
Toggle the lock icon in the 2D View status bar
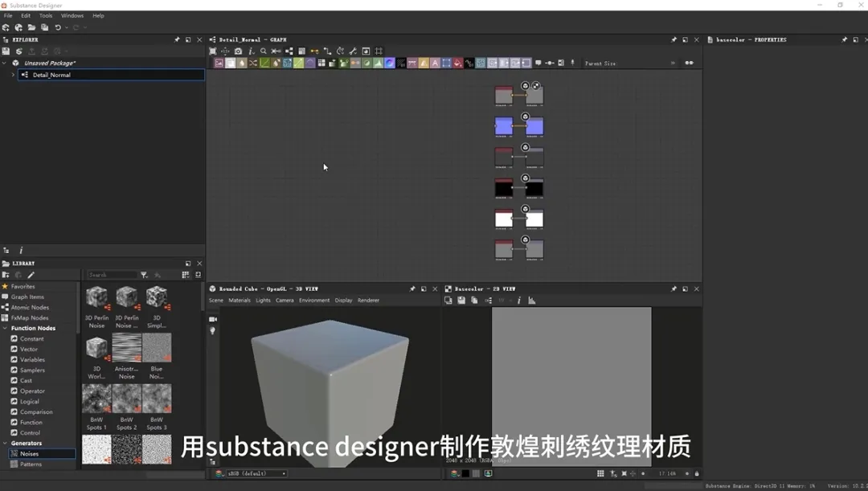point(696,473)
